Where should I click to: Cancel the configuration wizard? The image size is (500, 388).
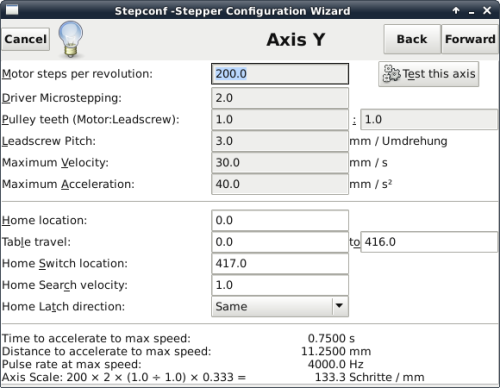(x=26, y=39)
